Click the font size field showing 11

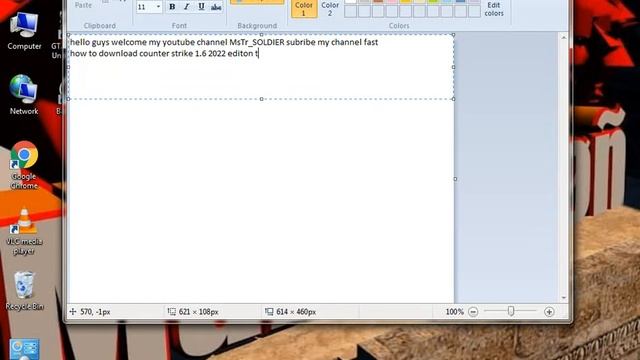coord(145,7)
